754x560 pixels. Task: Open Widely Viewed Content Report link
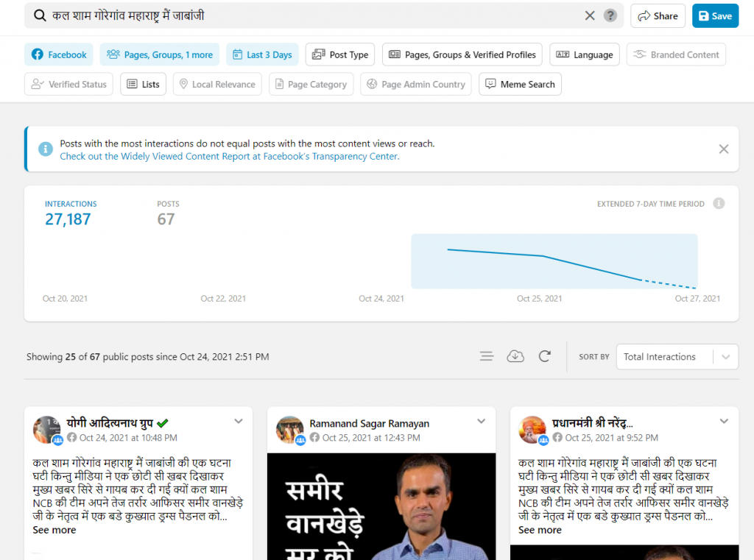[x=229, y=156]
